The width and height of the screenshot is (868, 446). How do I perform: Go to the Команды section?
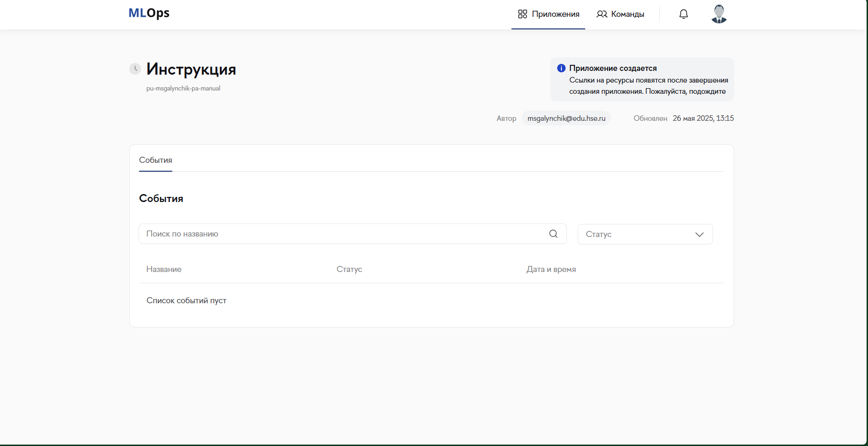point(627,14)
